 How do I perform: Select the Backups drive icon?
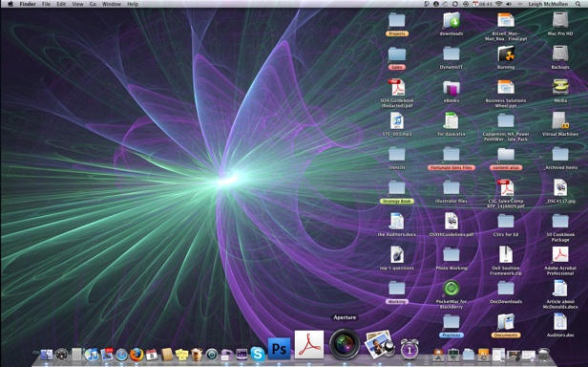560,53
